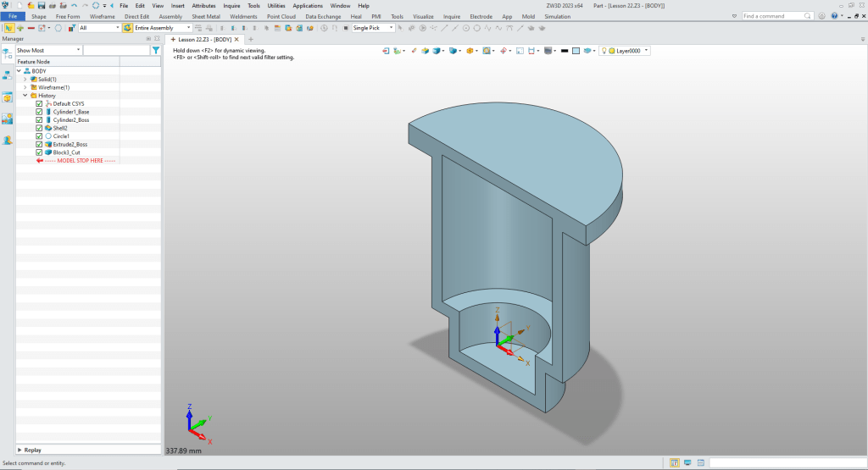The image size is (868, 470).
Task: Toggle the Extrude2_Boss checkbox
Action: (x=39, y=144)
